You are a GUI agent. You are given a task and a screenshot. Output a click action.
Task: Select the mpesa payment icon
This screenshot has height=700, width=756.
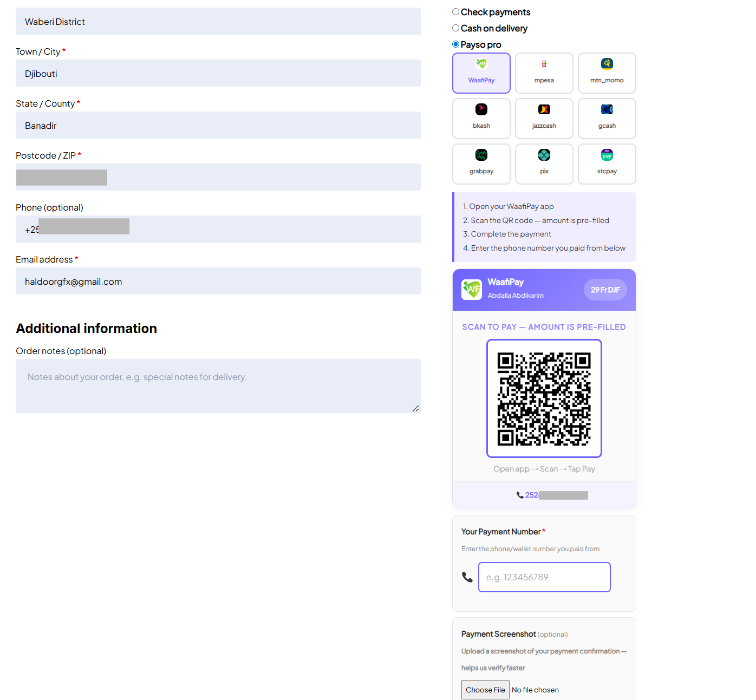[x=544, y=73]
